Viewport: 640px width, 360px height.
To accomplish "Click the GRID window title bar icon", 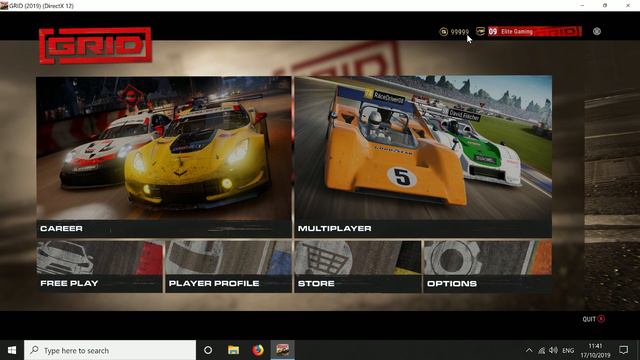I will (x=4, y=5).
